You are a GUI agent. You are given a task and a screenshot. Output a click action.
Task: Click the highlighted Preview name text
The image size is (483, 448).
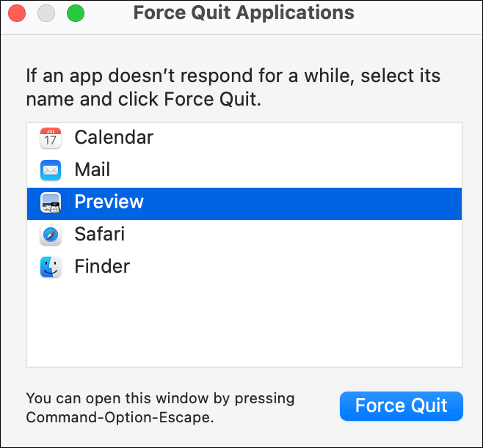tap(109, 202)
